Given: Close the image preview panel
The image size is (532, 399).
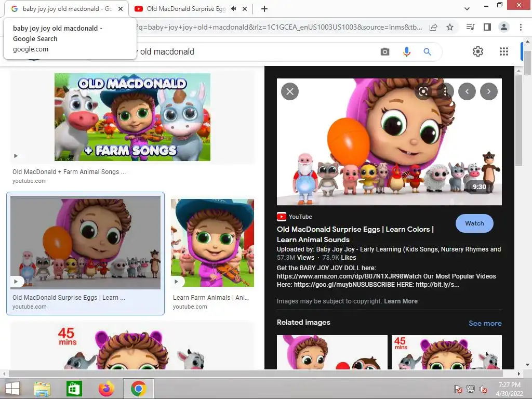Looking at the screenshot, I should click(290, 91).
